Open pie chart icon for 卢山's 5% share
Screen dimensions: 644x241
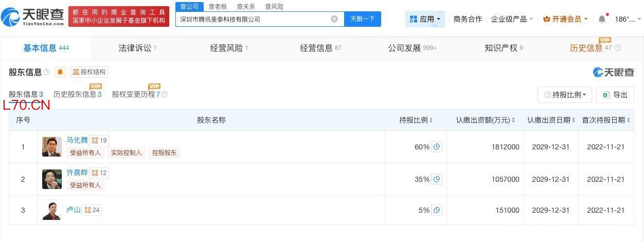click(437, 210)
